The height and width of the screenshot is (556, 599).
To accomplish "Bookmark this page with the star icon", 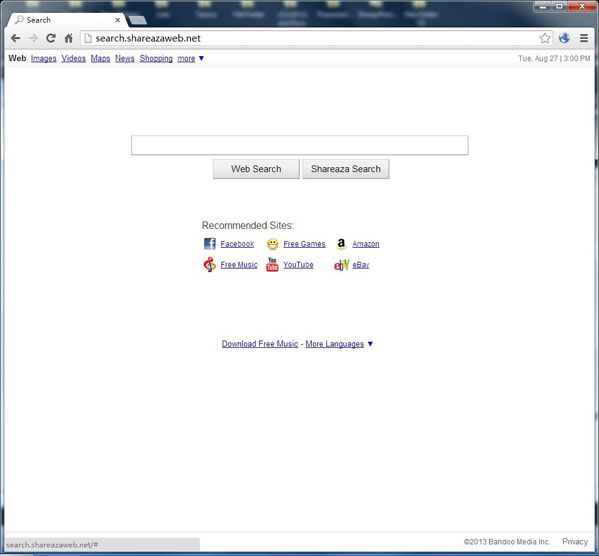I will tap(545, 38).
